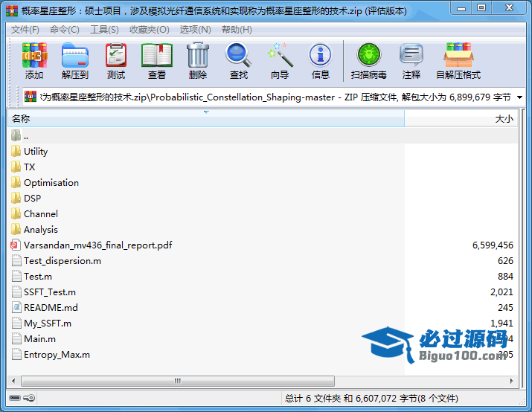
Task: Select the Channel folder
Action: [x=41, y=213]
